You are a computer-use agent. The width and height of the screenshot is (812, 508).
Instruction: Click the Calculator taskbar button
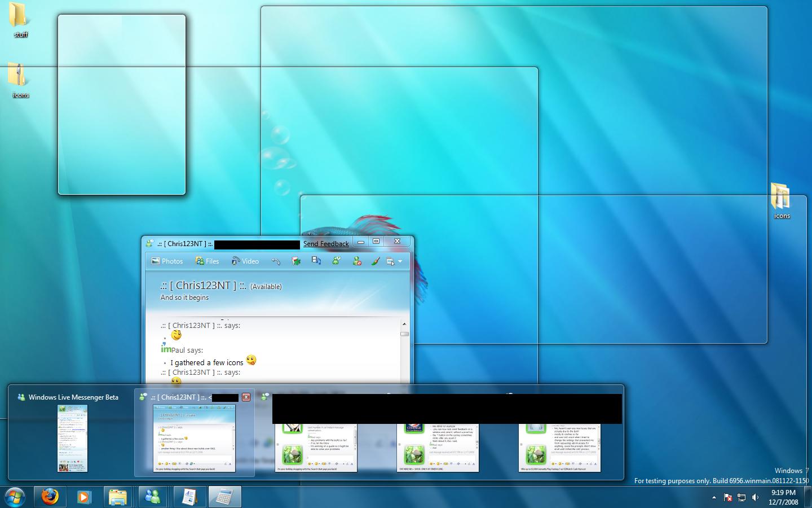(x=224, y=497)
